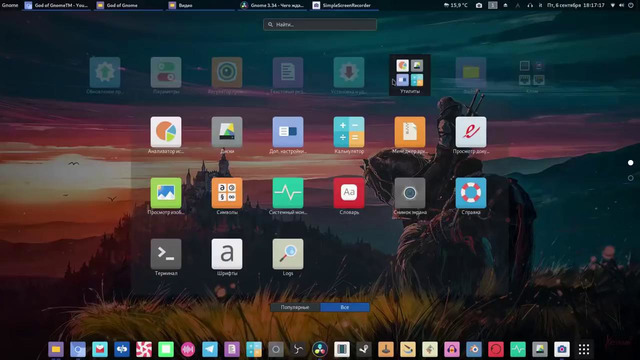Screen dimensions: 640x360
Task: Launch the Calculator app (Калькулятор)
Action: pyautogui.click(x=349, y=132)
